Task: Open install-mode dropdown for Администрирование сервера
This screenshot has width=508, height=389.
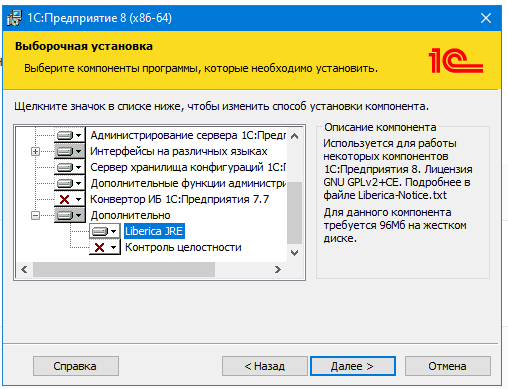Action: 69,136
